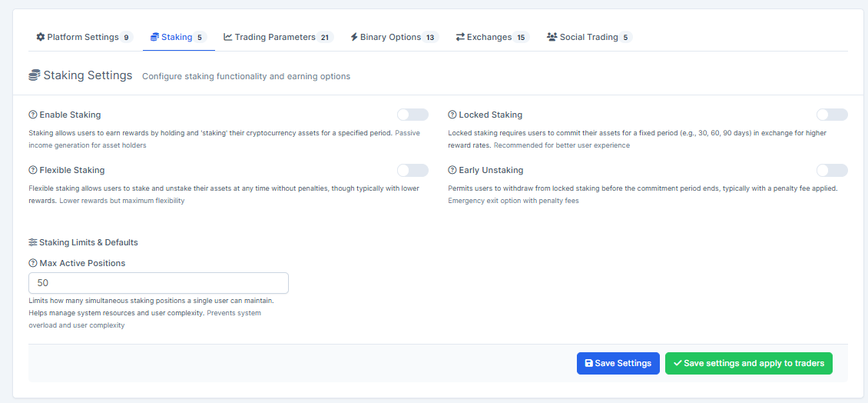Click the help icon beside Flexible Staking

click(x=33, y=170)
